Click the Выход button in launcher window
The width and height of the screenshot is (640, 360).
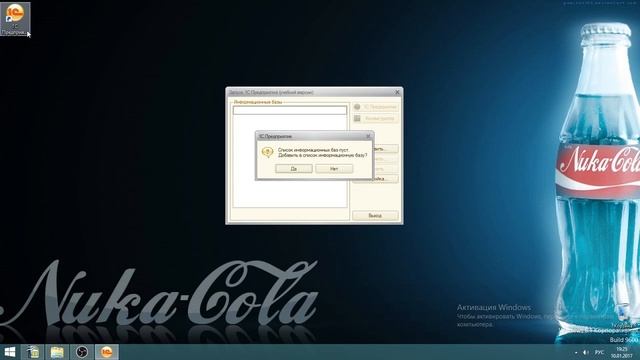(x=375, y=216)
